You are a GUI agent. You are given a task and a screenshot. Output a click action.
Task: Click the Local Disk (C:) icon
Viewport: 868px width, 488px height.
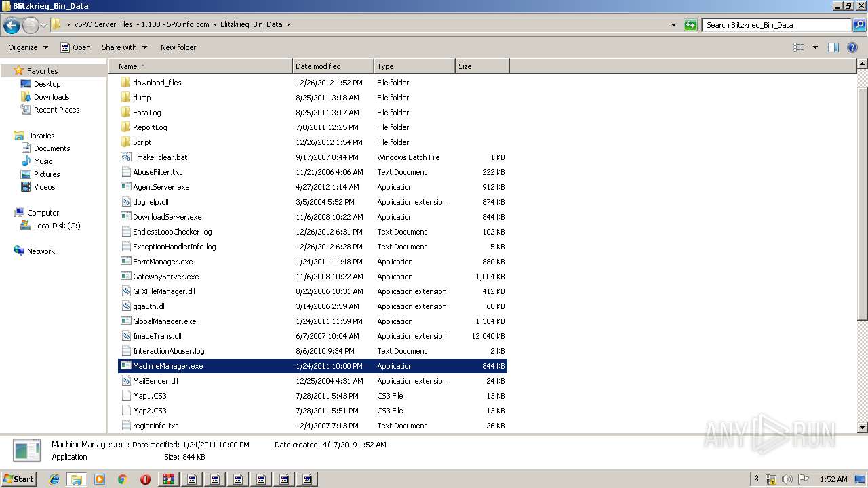click(x=26, y=226)
